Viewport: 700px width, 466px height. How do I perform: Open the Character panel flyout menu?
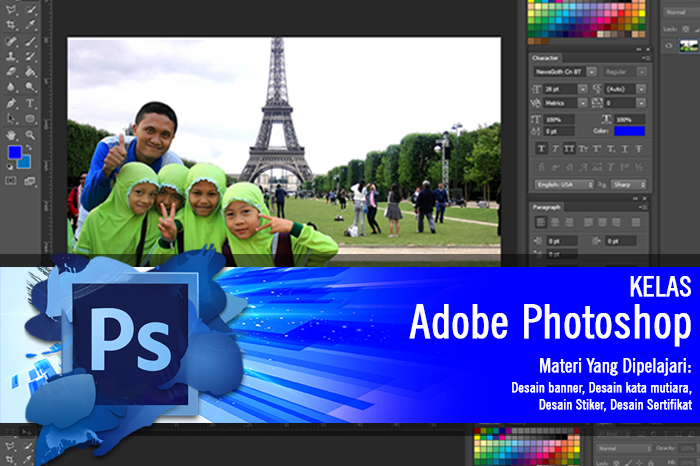(x=646, y=58)
